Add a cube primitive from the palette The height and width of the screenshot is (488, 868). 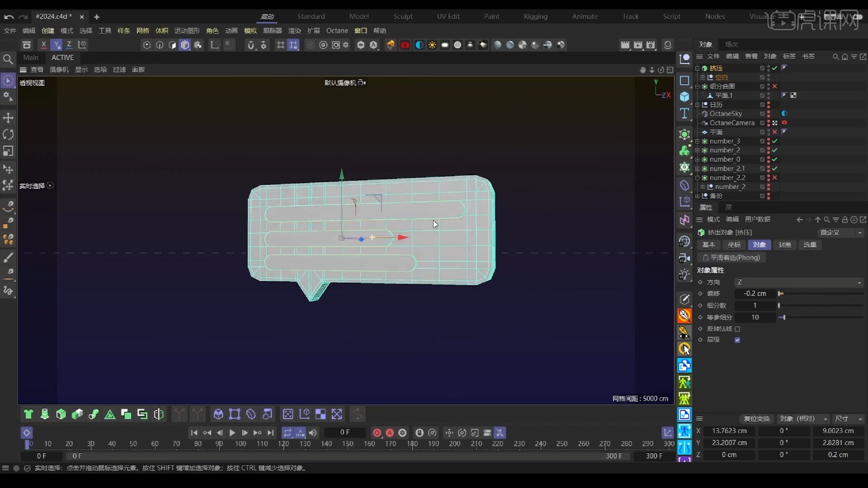684,97
